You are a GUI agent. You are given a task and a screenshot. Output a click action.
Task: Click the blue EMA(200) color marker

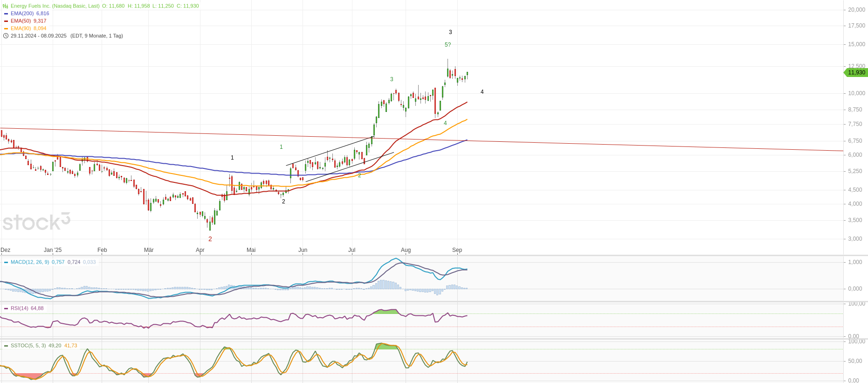[x=6, y=14]
